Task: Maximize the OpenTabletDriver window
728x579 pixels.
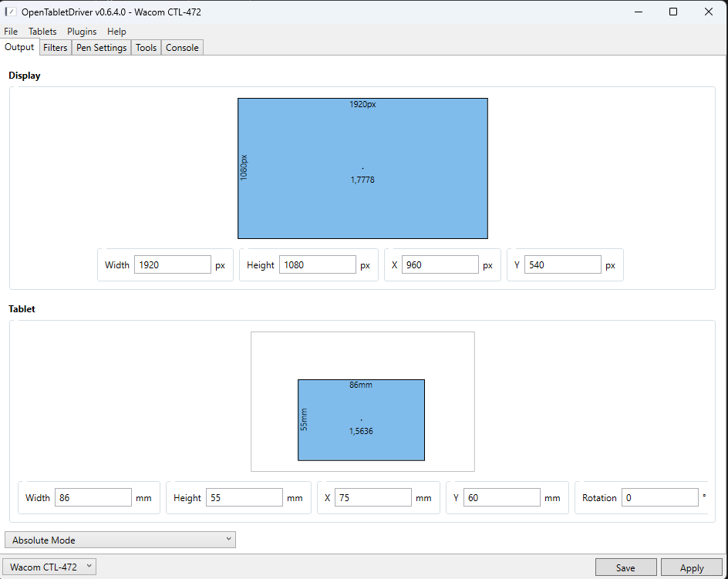Action: [x=673, y=12]
